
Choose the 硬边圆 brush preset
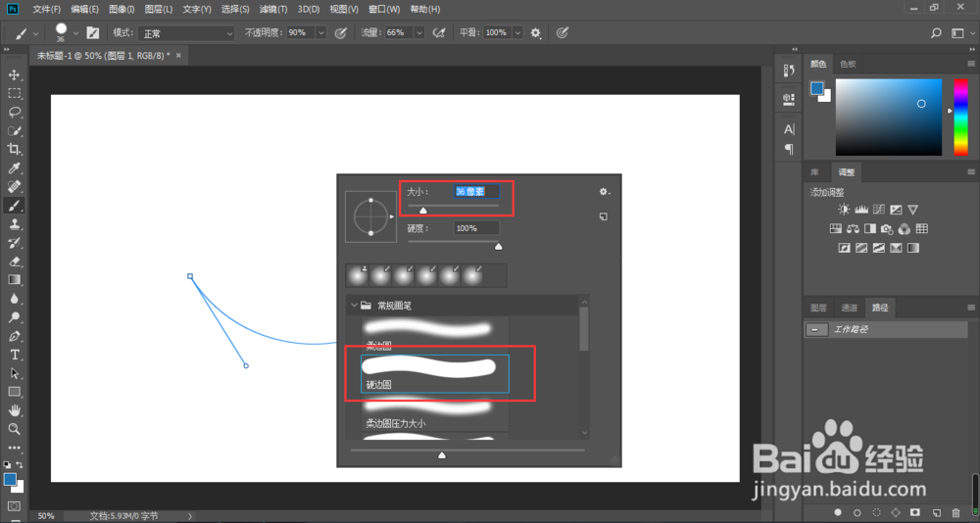click(435, 374)
